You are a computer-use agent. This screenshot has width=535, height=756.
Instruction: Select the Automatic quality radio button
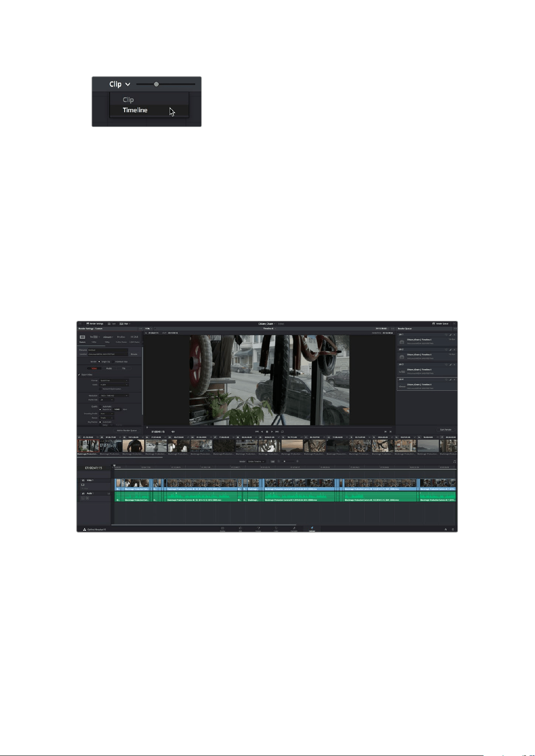point(100,406)
